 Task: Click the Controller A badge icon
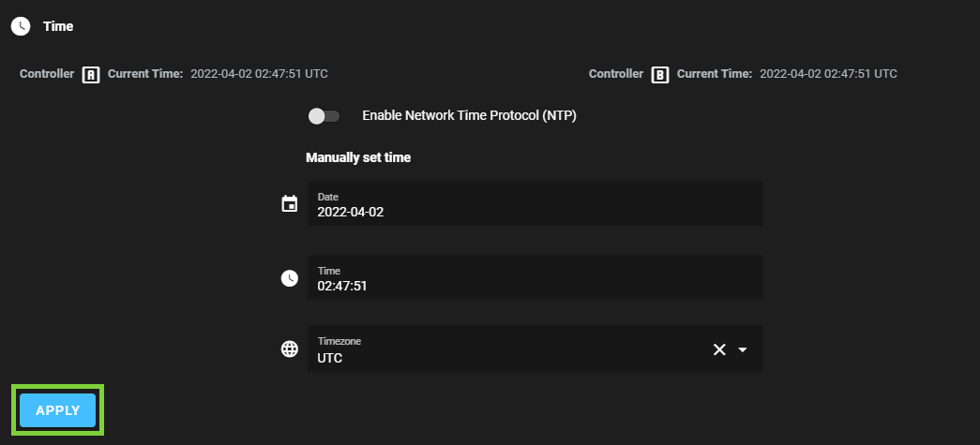click(x=91, y=74)
